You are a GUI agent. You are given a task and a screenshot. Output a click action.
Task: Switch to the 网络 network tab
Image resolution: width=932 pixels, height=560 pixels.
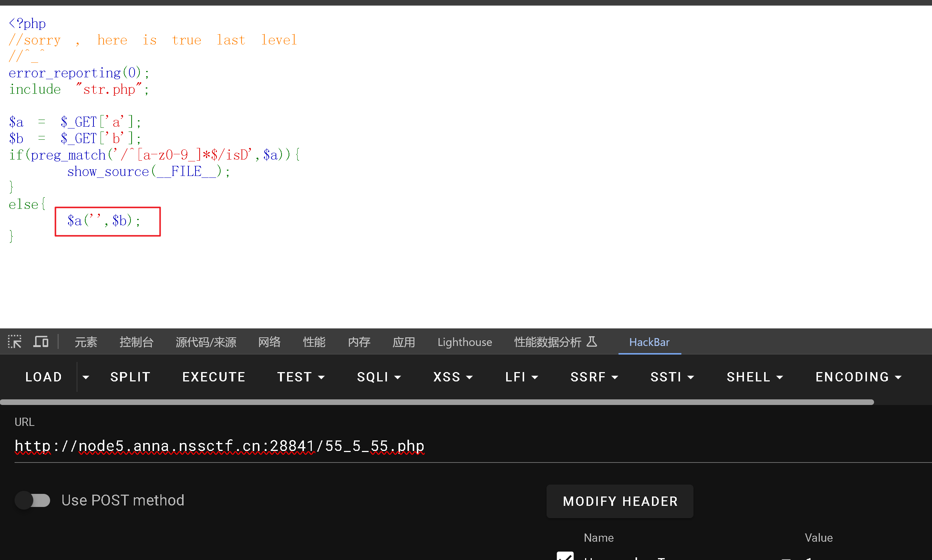tap(269, 342)
